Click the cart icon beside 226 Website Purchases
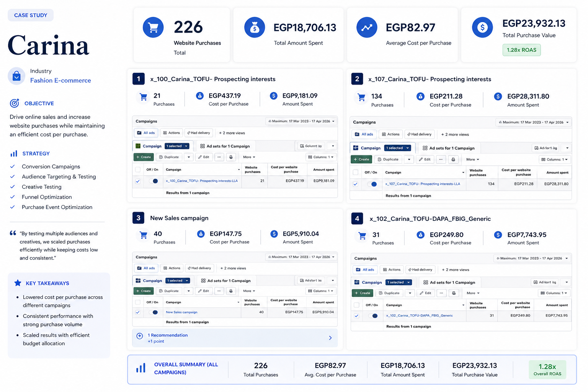This screenshot has width=588, height=392. click(x=153, y=28)
